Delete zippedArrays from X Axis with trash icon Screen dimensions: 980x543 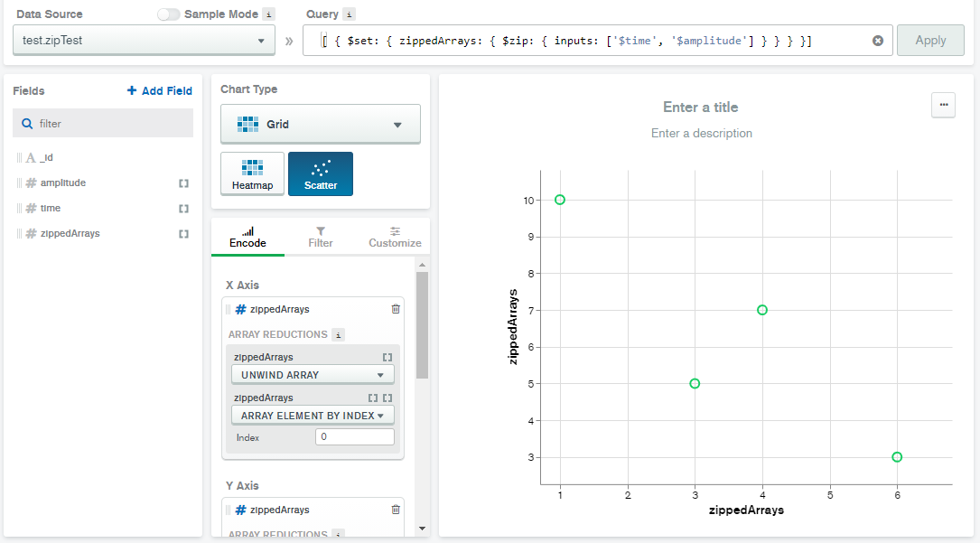tap(395, 309)
